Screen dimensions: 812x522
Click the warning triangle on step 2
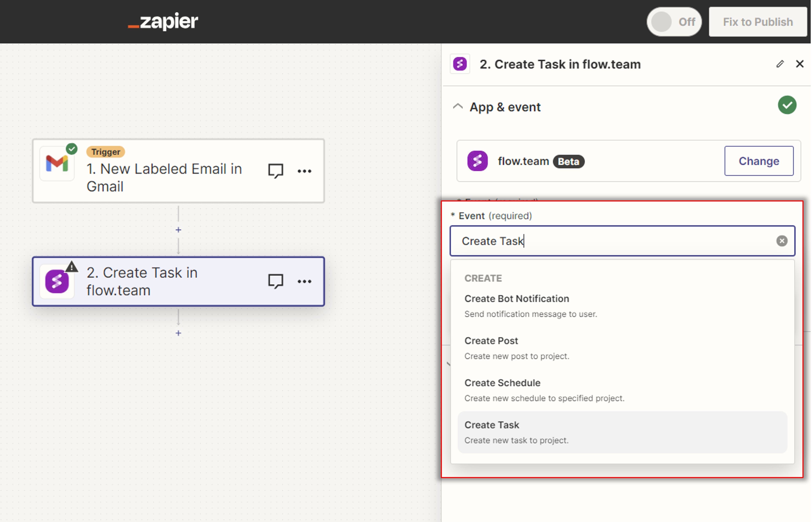71,267
